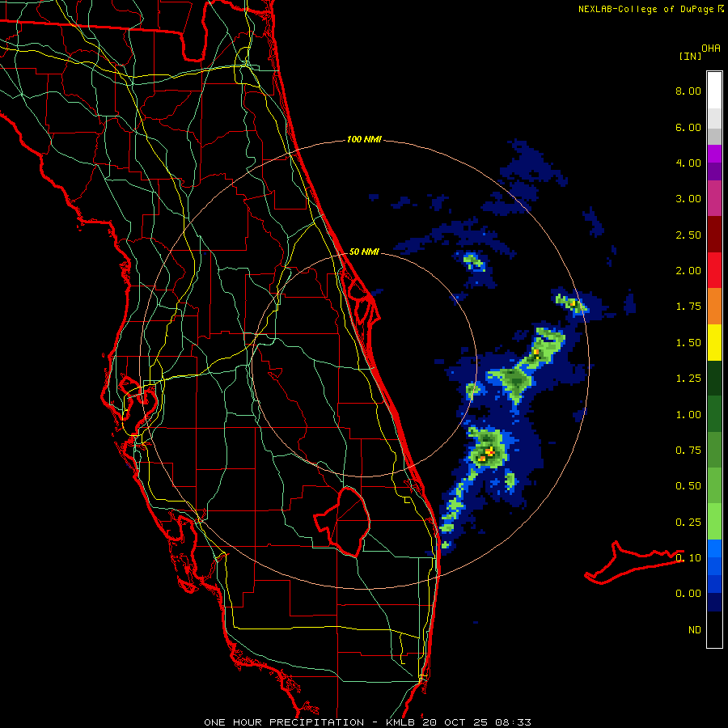Click the 3.00 legend value

point(688,199)
